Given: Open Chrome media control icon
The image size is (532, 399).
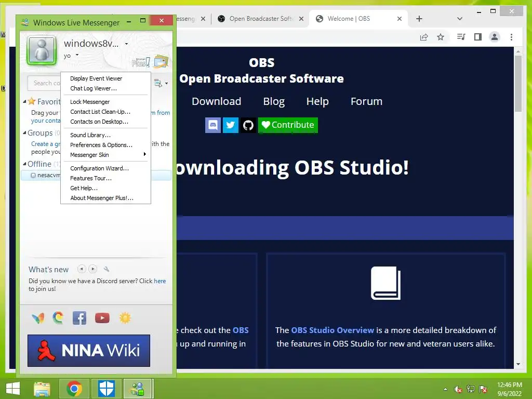Looking at the screenshot, I should (x=461, y=37).
